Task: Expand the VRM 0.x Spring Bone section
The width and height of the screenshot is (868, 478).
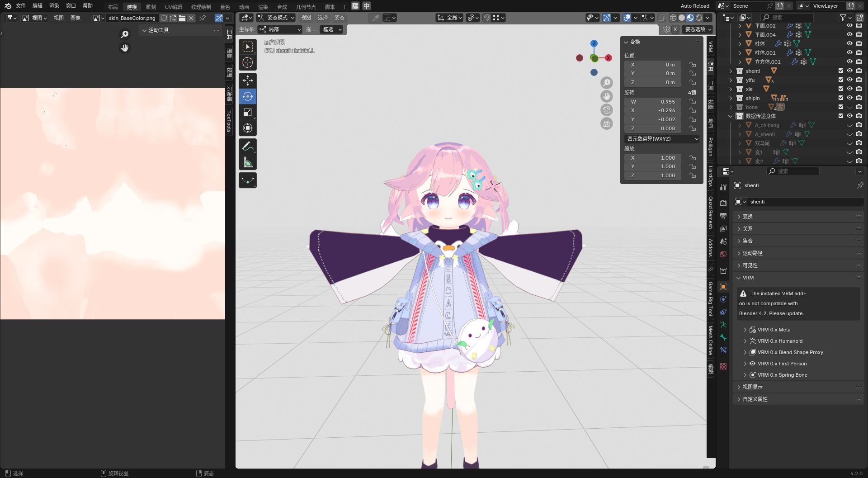Action: [x=745, y=375]
